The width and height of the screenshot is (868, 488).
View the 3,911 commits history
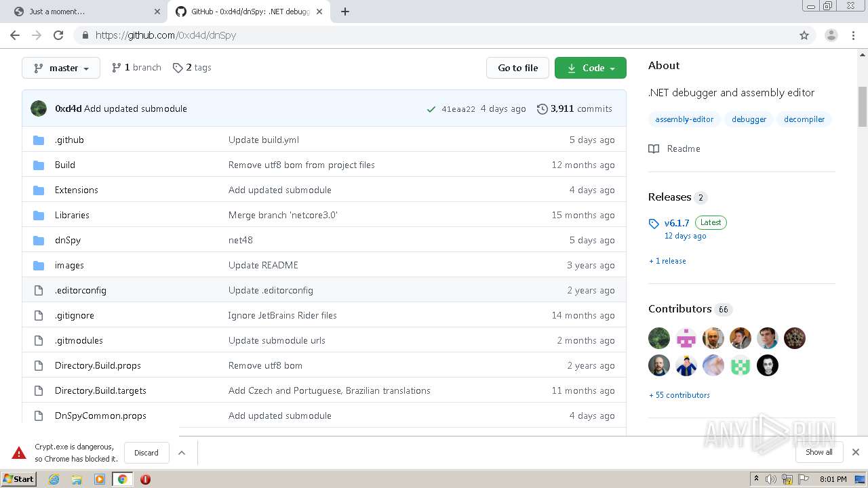coord(574,108)
